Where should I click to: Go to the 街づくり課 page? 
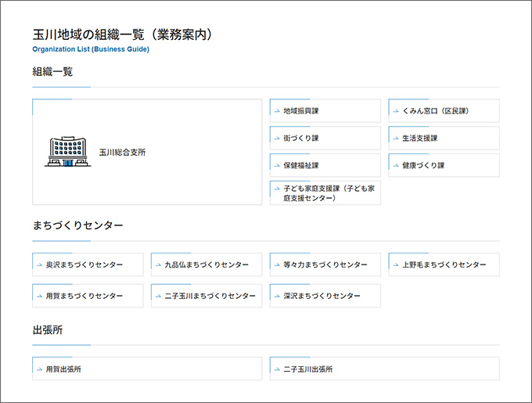pyautogui.click(x=325, y=138)
